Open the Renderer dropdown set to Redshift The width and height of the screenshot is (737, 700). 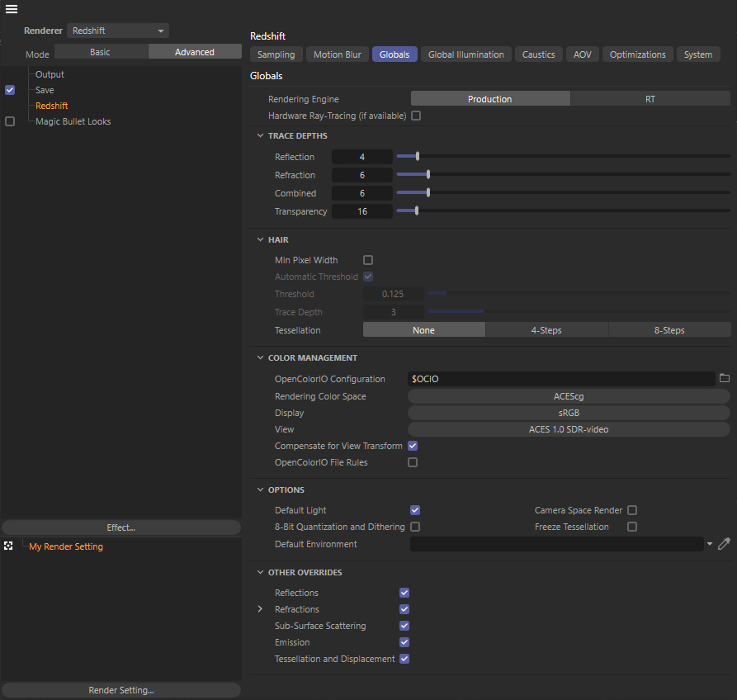(x=118, y=31)
